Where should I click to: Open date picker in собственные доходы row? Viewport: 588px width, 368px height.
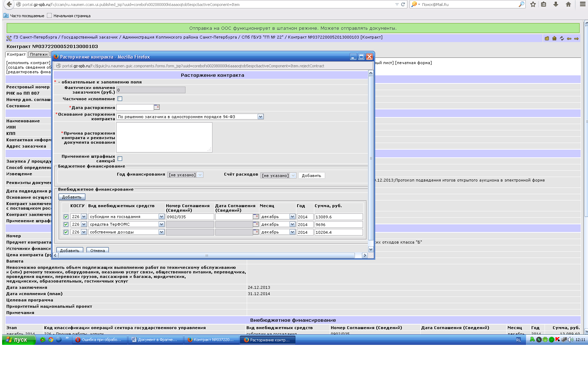pos(256,232)
